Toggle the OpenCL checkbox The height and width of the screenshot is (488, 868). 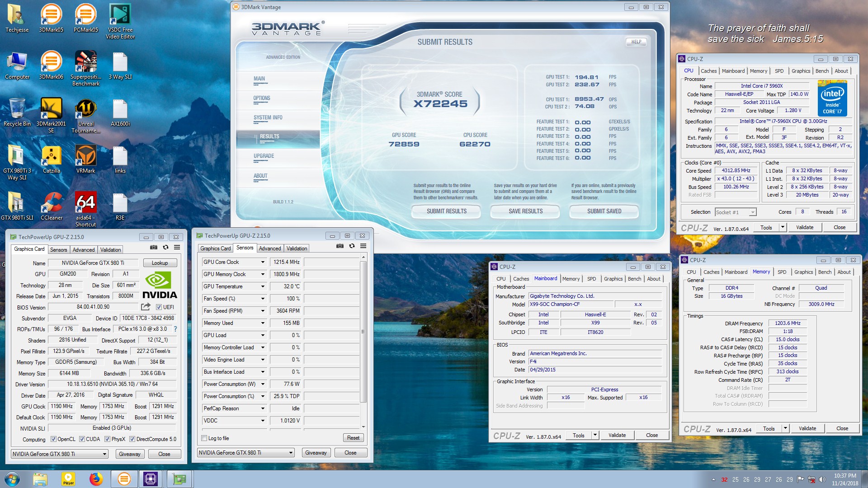53,439
